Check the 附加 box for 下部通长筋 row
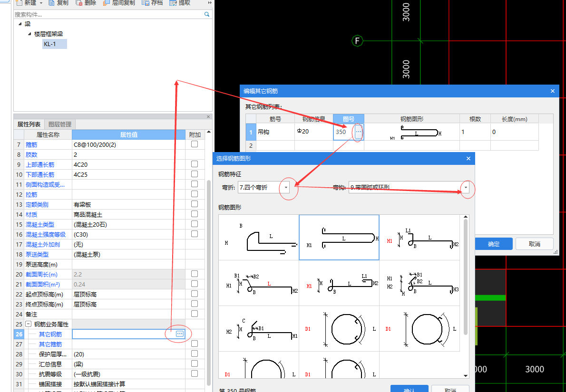 tap(195, 174)
